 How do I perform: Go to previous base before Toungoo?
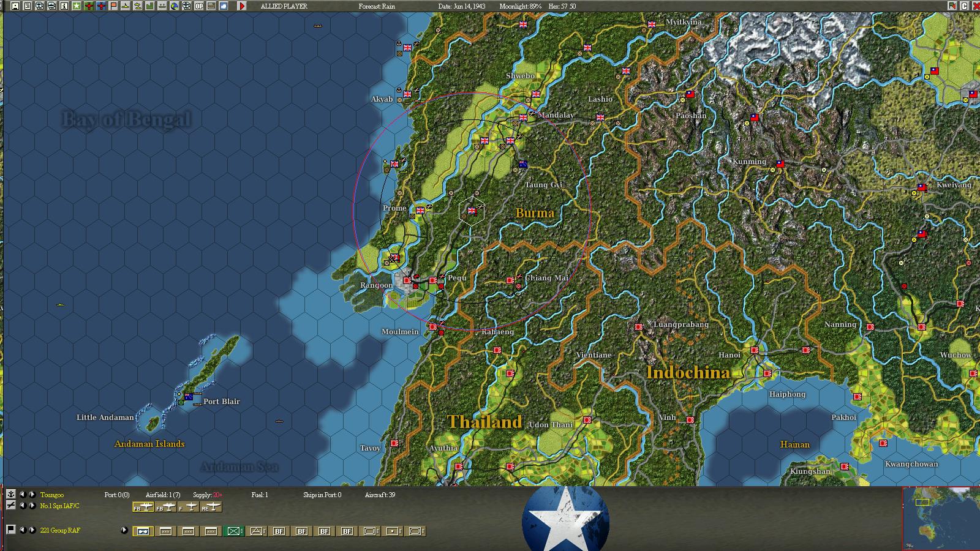click(x=23, y=494)
